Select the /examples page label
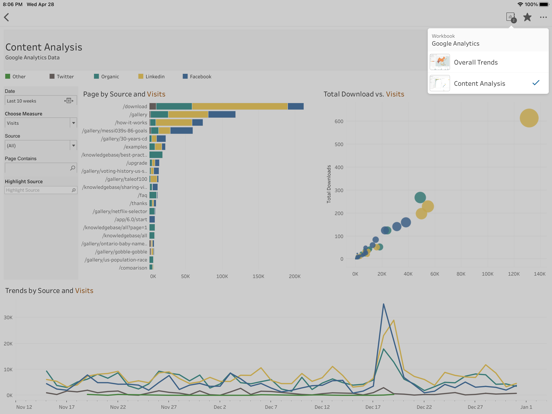 [x=136, y=147]
